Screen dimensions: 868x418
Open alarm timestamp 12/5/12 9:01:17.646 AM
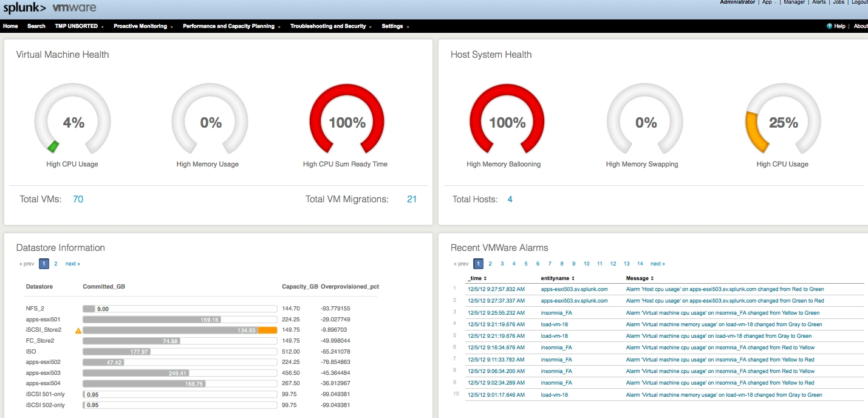pyautogui.click(x=496, y=395)
